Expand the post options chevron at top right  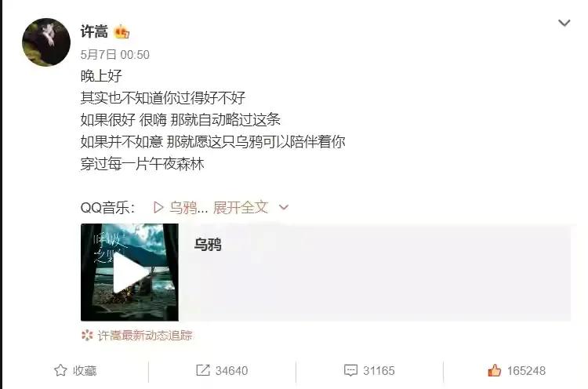(564, 23)
